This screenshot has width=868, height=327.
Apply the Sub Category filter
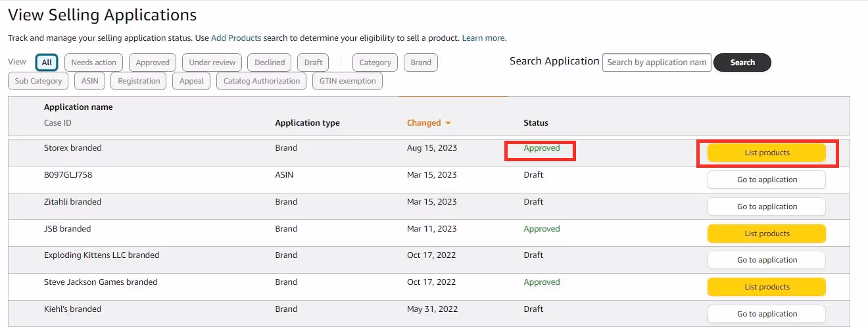pos(38,81)
